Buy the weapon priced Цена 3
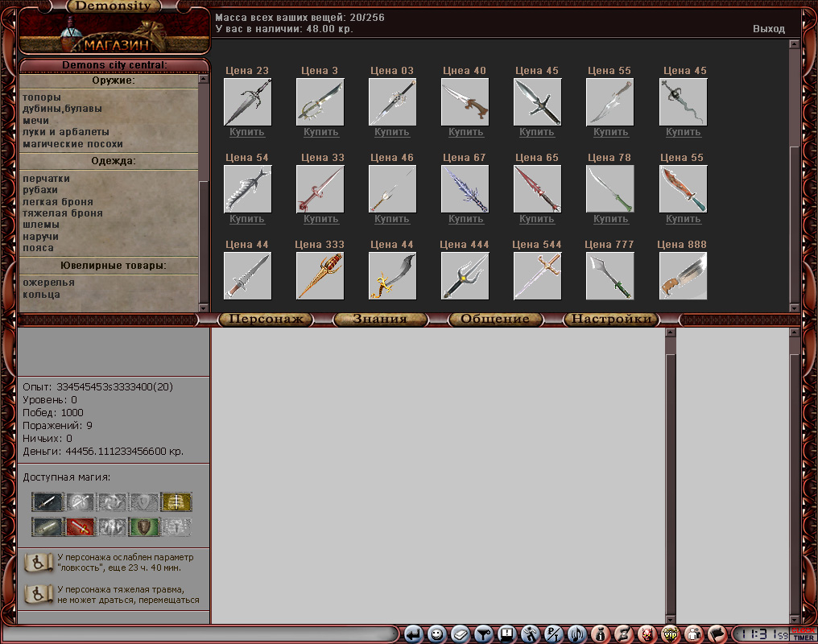 pos(320,132)
